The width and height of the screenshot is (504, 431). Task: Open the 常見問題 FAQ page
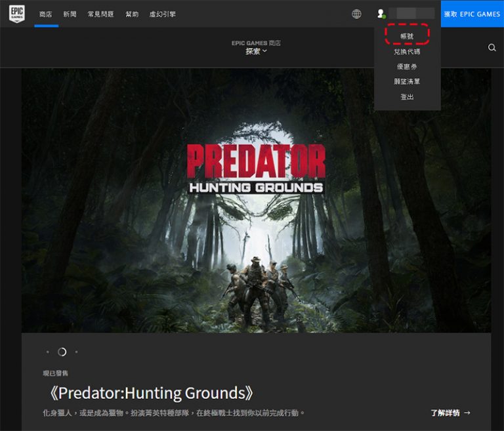100,14
